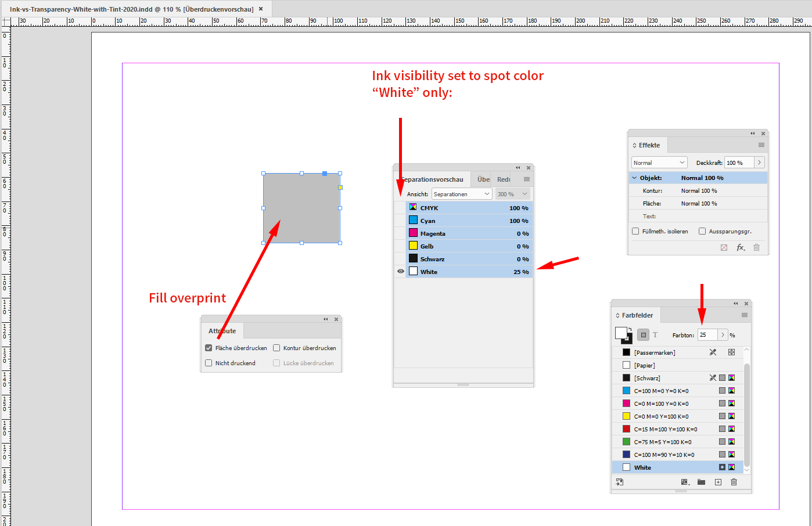Switch to the Attribute tab

223,330
